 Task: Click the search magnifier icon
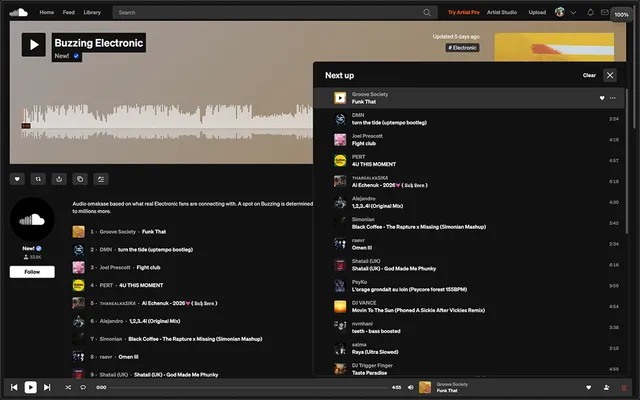point(427,13)
